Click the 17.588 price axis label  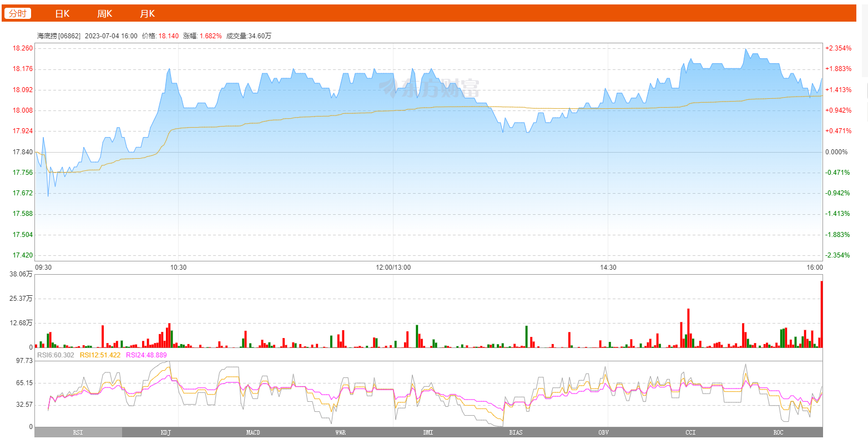23,214
